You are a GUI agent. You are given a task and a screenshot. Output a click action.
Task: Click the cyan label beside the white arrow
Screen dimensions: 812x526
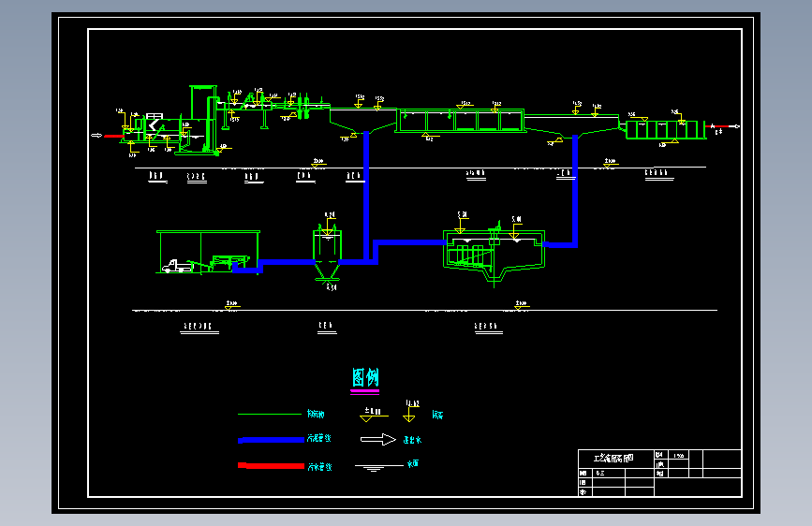pyautogui.click(x=412, y=440)
